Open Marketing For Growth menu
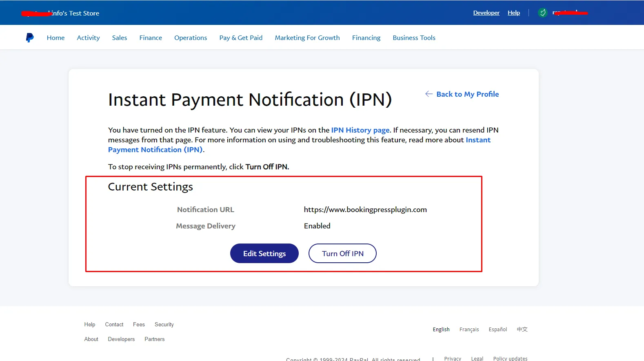Viewport: 644px width, 361px height. click(x=307, y=38)
